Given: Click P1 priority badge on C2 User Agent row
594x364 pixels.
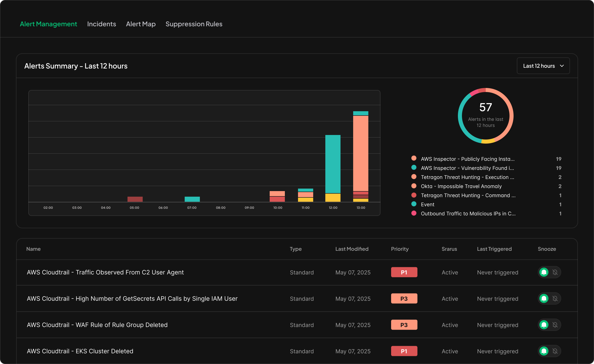Looking at the screenshot, I should [404, 272].
